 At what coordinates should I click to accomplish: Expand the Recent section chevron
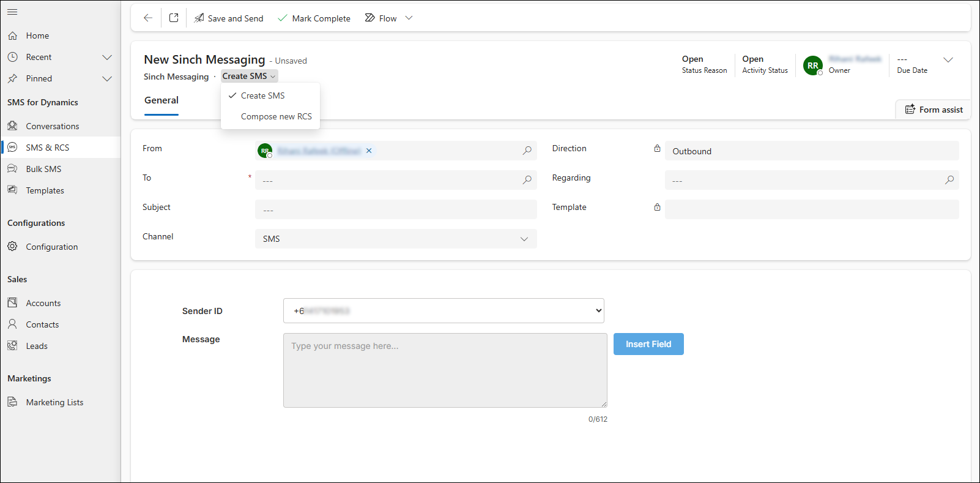click(107, 57)
